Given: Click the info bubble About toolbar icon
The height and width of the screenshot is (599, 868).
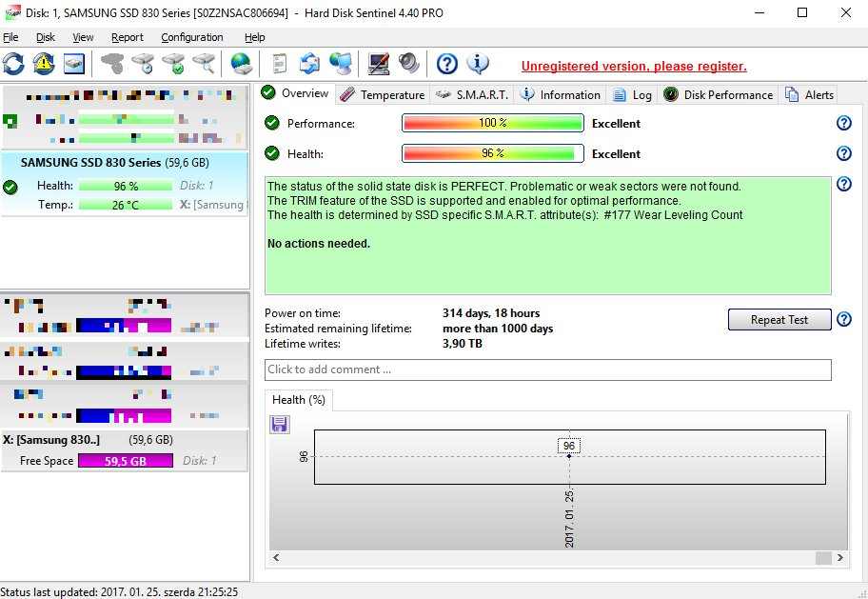Looking at the screenshot, I should [x=477, y=64].
